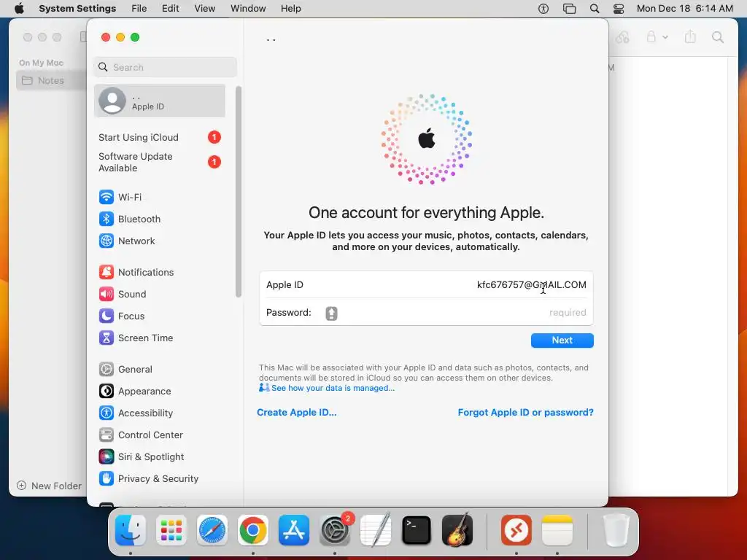Launch Safari from the Dock
This screenshot has height=560, width=747.
click(212, 530)
